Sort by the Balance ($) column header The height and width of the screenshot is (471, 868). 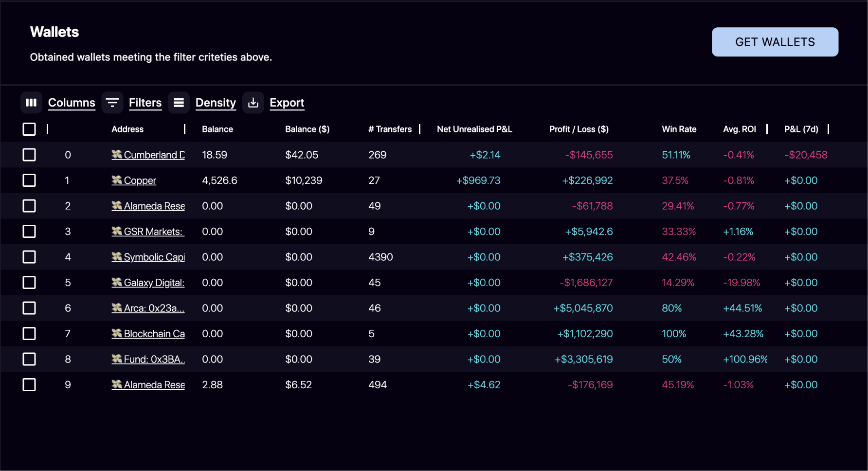307,129
